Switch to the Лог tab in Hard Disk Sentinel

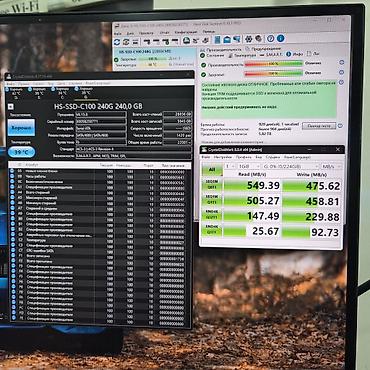313,53
